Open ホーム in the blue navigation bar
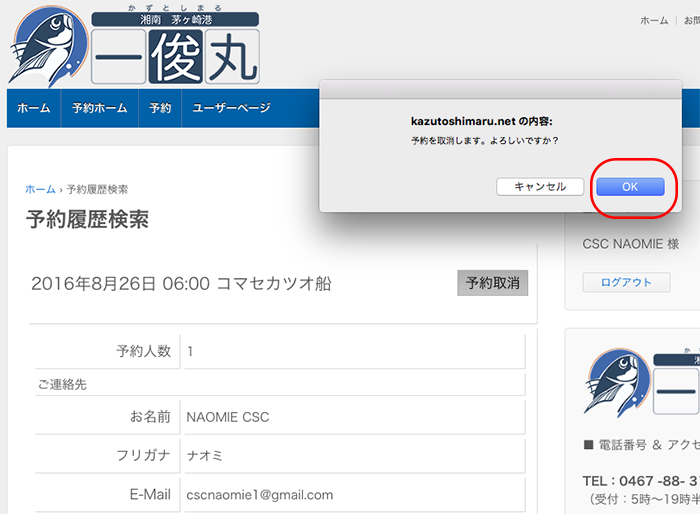The height and width of the screenshot is (514, 700). (33, 108)
